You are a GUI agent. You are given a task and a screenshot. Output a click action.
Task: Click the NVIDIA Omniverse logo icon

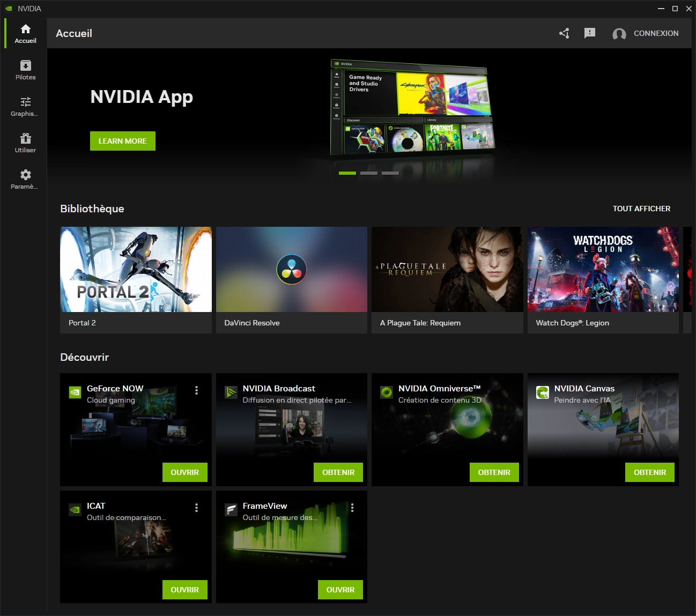click(x=387, y=392)
